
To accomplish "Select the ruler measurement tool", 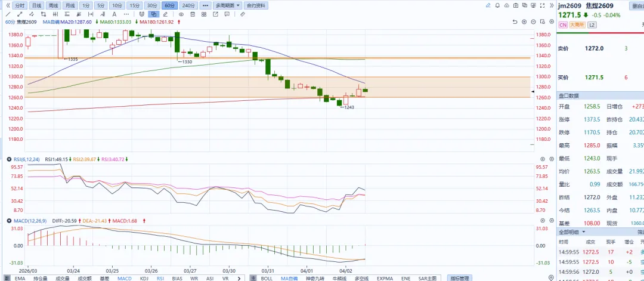I will 242,14.
